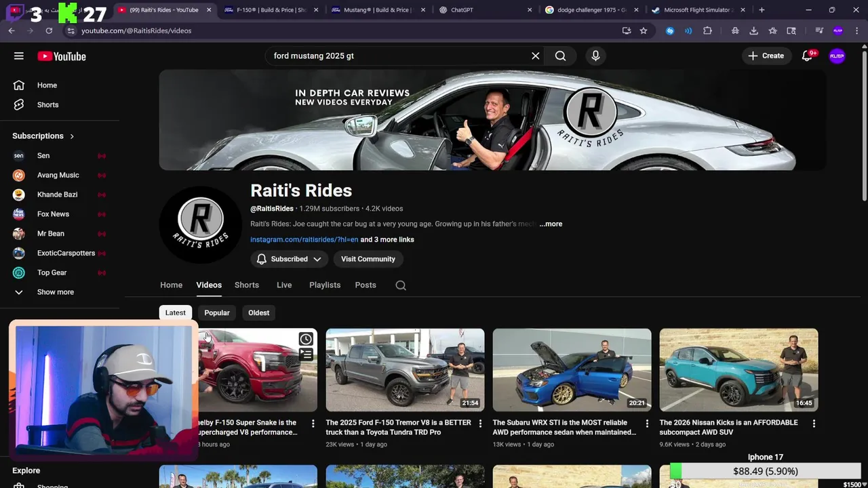Open the browser downloads icon

753,30
